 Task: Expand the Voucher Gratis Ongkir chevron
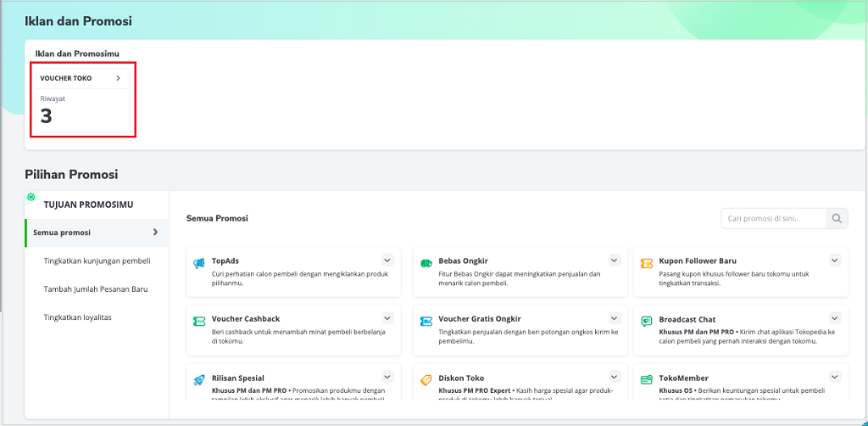click(615, 318)
